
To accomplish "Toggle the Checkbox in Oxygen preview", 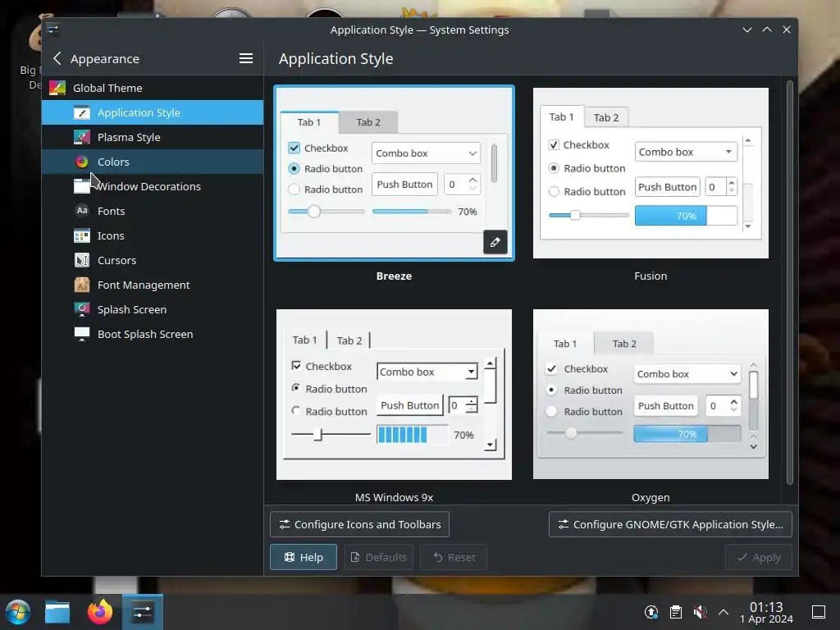I will [551, 368].
